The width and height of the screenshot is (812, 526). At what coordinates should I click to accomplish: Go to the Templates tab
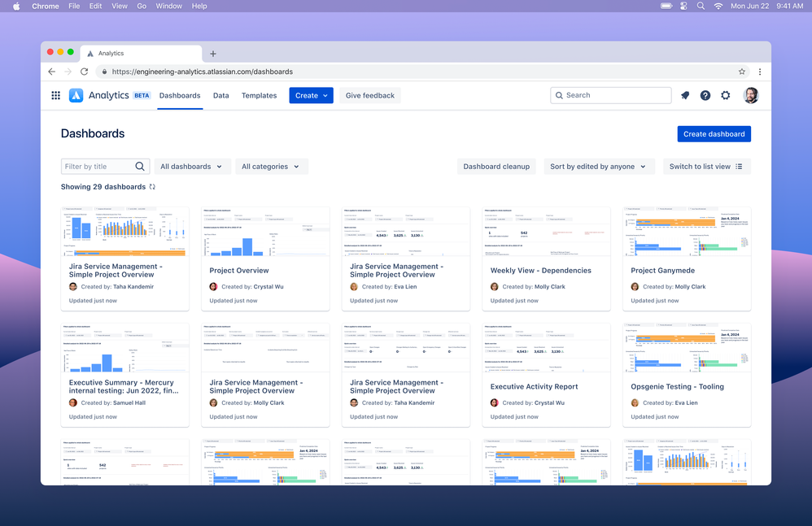coord(259,95)
